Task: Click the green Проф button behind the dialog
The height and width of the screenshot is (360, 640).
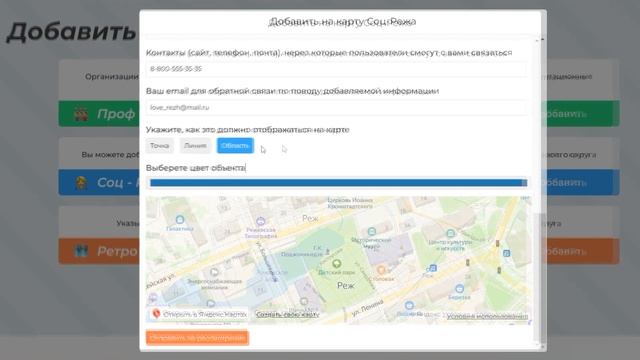Action: pos(99,113)
